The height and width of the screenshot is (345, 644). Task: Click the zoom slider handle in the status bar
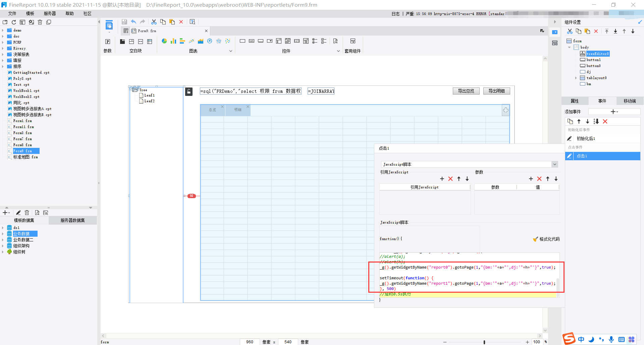coord(484,342)
